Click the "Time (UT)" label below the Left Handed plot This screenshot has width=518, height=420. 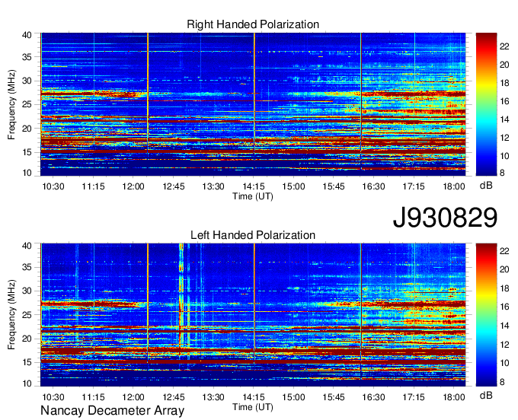tap(253, 407)
